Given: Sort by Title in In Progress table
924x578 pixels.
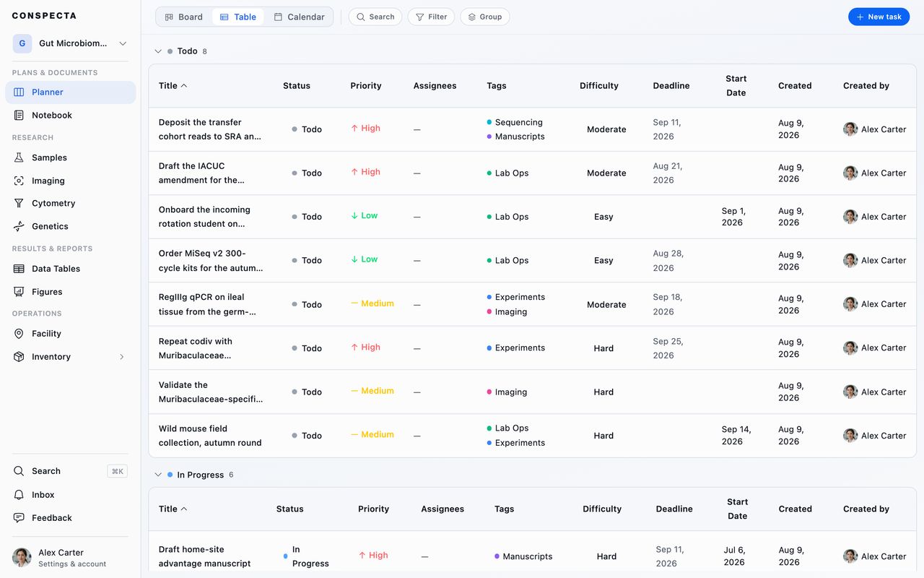Looking at the screenshot, I should pos(173,509).
